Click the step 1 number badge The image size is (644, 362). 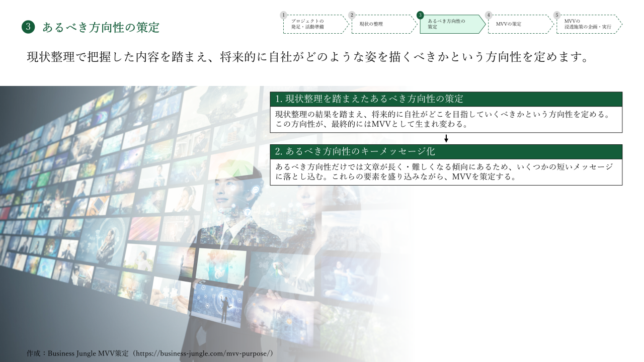click(x=284, y=15)
